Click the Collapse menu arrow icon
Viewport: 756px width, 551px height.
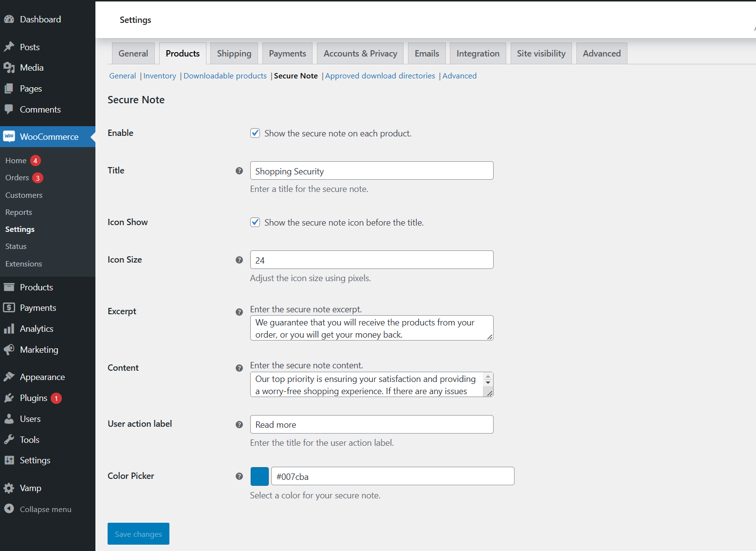point(9,509)
